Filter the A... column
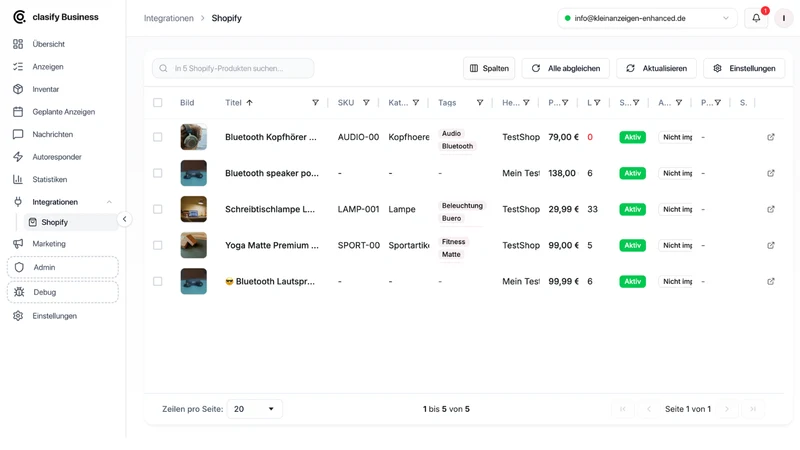Viewport: 800px width, 450px height. [679, 103]
